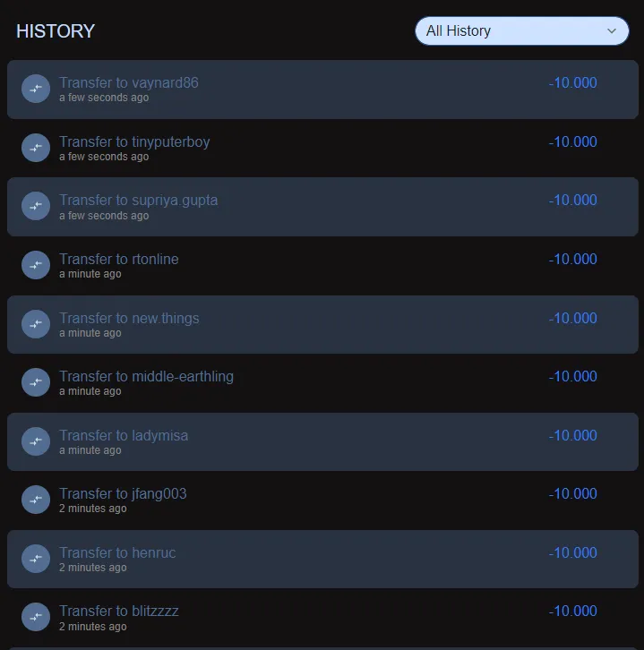Viewport: 644px width, 650px height.
Task: Click transfer icon beside new.things entry
Action: point(36,324)
